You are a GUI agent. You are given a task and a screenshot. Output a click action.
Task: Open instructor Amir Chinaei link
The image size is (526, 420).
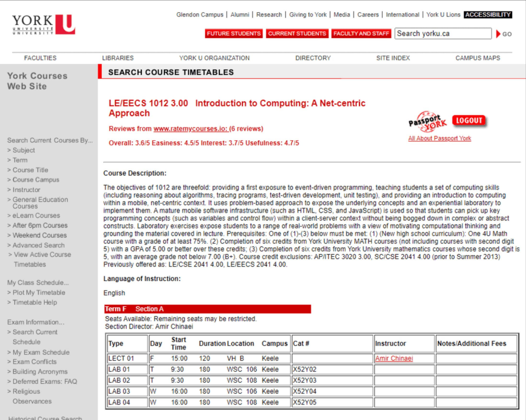394,358
